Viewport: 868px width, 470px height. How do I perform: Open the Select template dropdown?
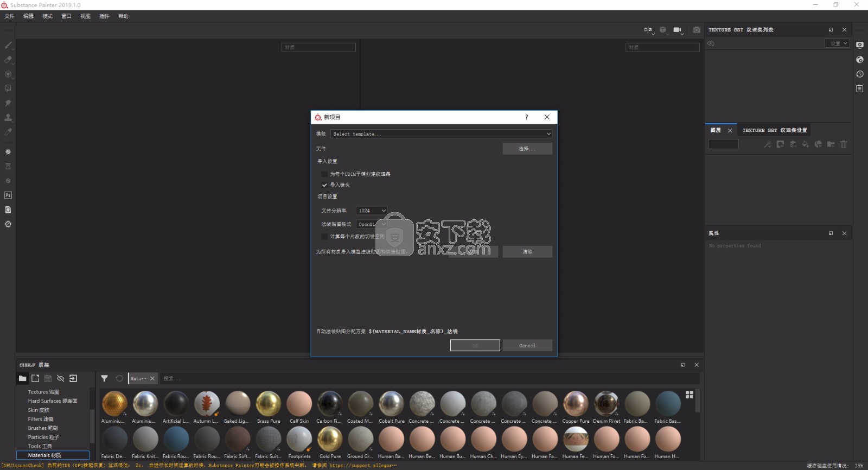[442, 134]
